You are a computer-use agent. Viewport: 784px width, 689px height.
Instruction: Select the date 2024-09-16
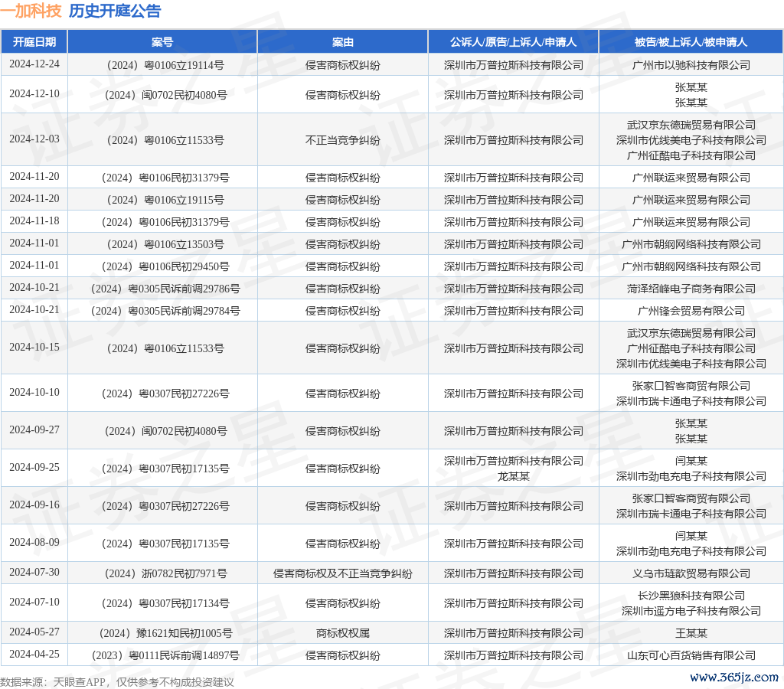coord(34,505)
